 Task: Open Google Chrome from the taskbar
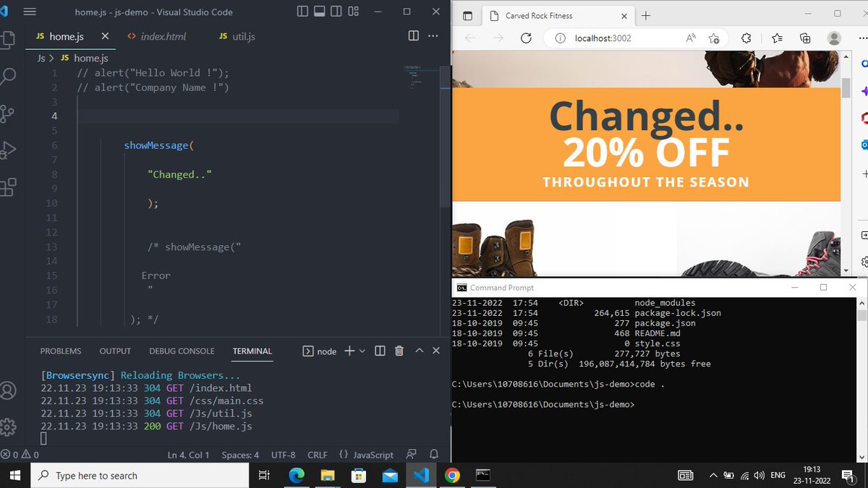click(x=452, y=475)
